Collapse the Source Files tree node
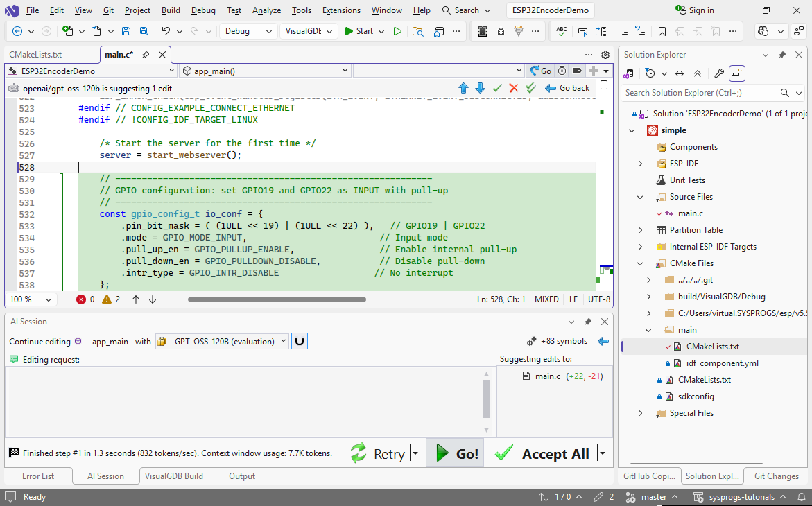The image size is (812, 506). [640, 197]
